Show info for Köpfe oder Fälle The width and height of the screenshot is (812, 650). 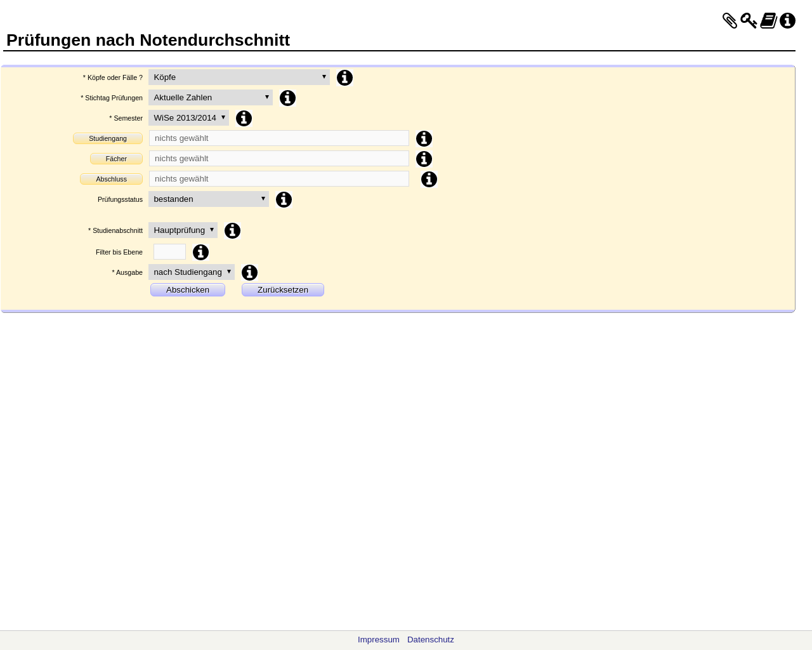(x=344, y=77)
